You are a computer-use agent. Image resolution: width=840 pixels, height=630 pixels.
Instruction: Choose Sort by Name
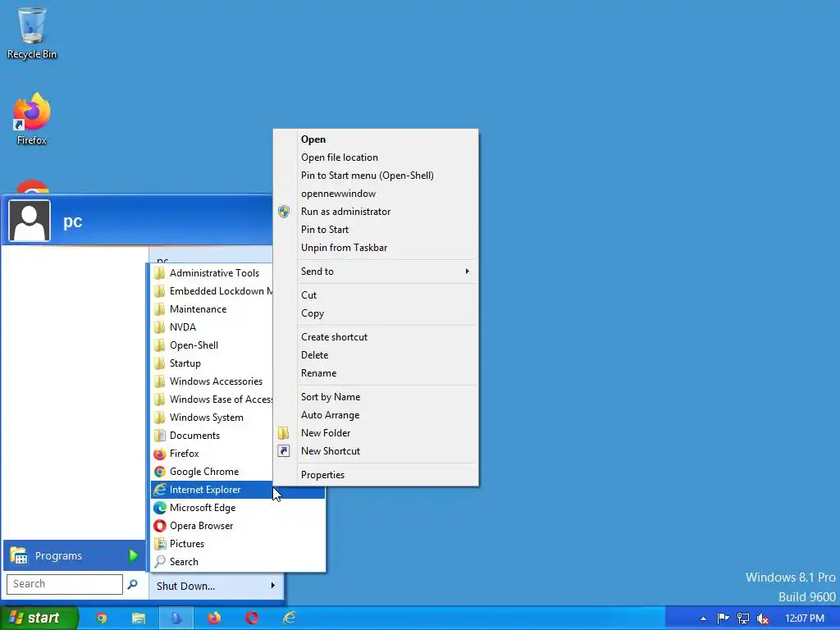pyautogui.click(x=376, y=397)
